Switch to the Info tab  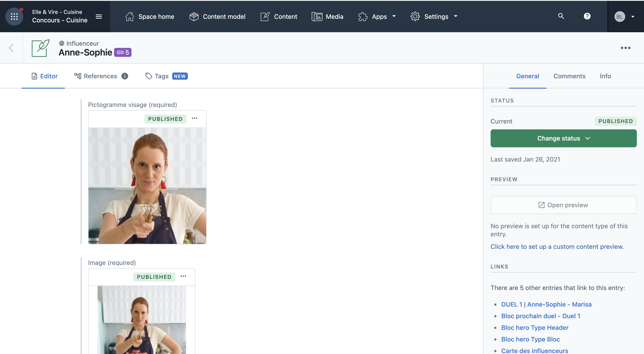coord(605,75)
